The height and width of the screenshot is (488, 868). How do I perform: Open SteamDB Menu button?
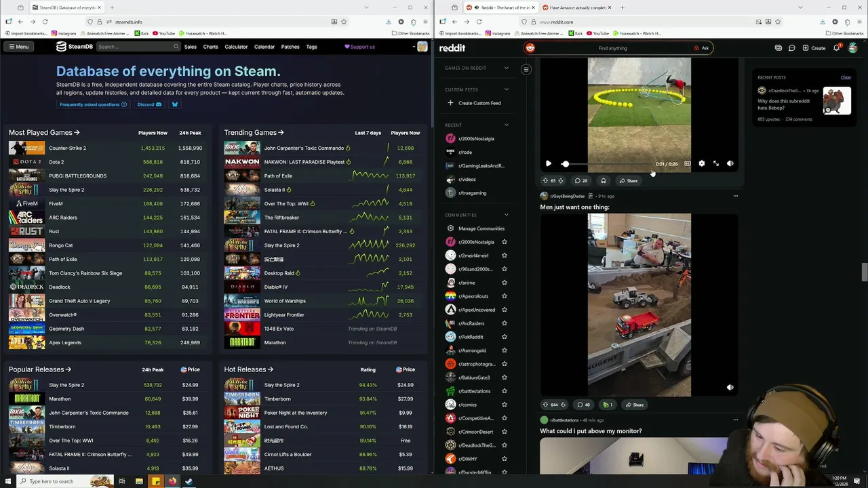click(x=18, y=47)
